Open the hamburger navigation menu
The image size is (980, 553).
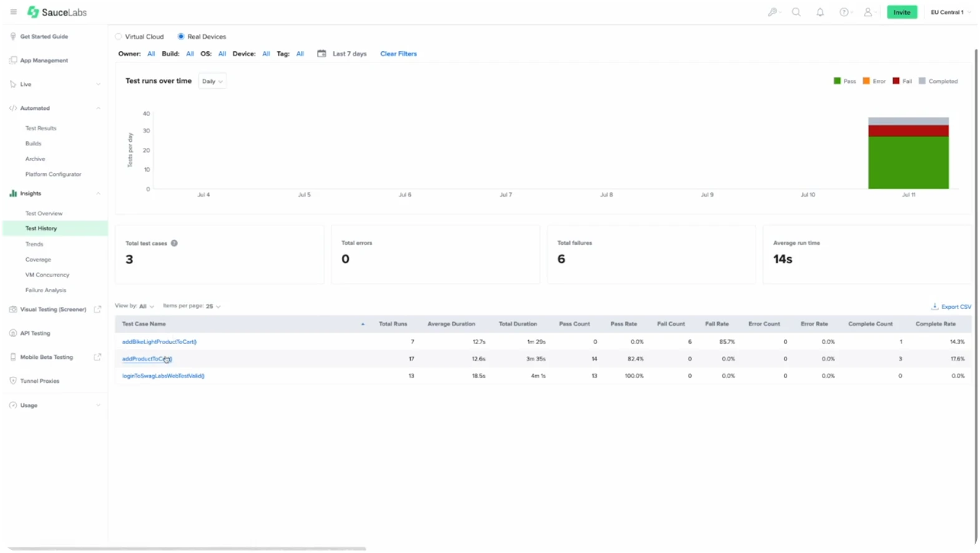click(13, 12)
